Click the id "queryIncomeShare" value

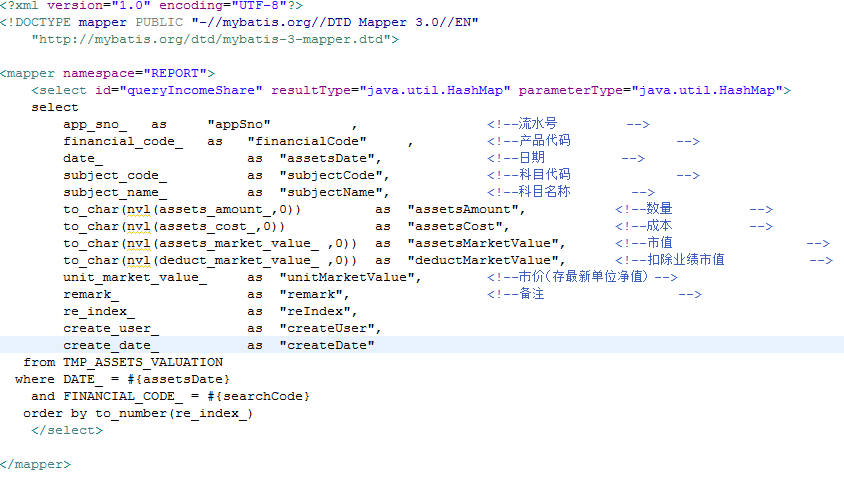coord(191,90)
